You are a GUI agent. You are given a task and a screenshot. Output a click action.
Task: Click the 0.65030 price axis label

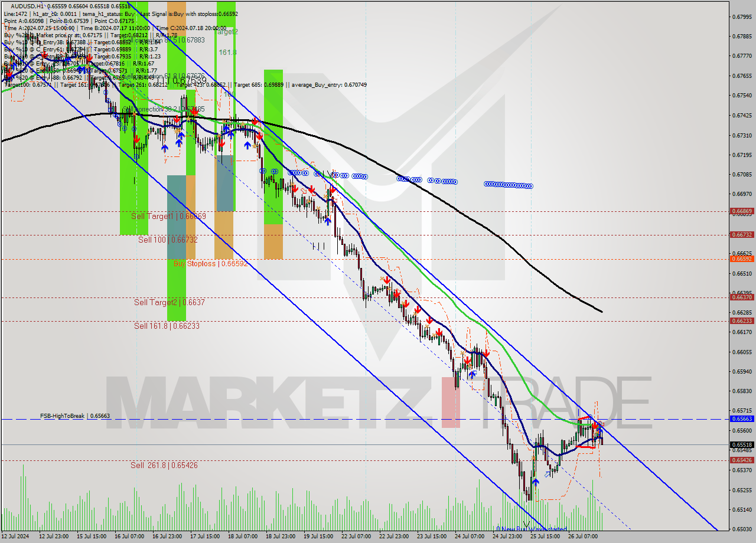click(741, 529)
